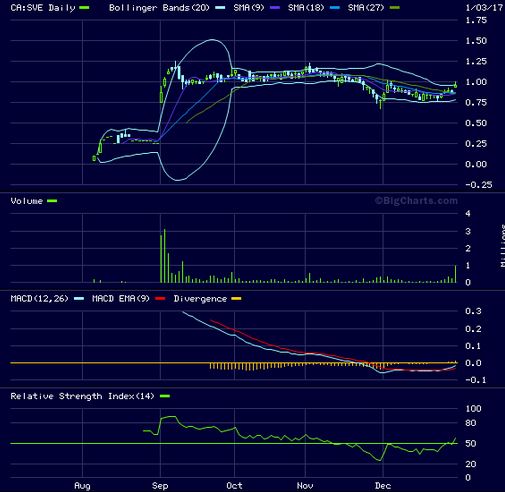The height and width of the screenshot is (492, 505).
Task: Click the 1/03/17 date label
Action: [484, 8]
